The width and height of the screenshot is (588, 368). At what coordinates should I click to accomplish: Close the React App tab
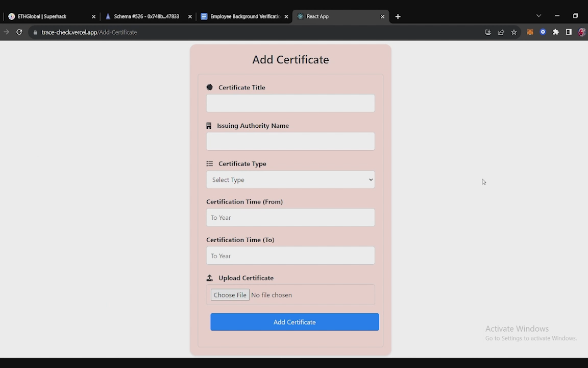click(382, 16)
